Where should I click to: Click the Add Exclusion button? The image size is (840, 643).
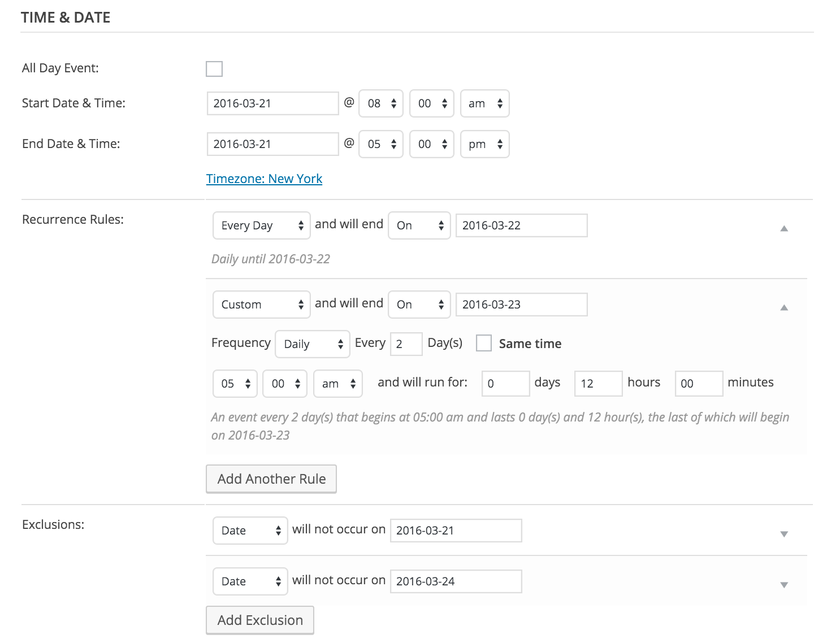(x=259, y=620)
